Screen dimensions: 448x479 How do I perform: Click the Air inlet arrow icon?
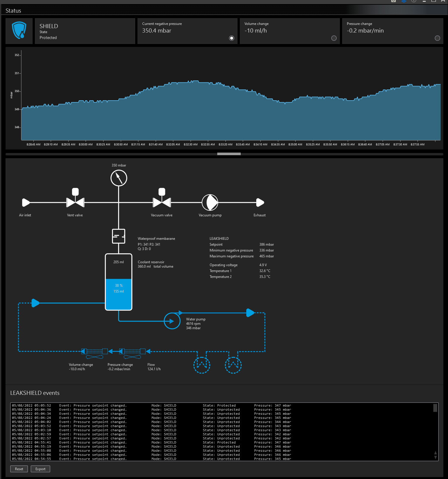(x=26, y=202)
